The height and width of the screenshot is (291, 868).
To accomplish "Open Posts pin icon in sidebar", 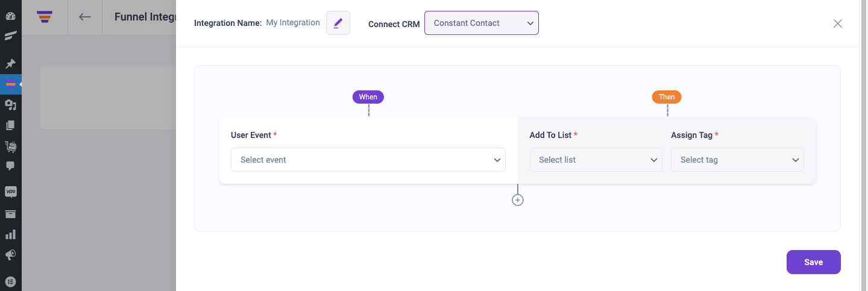I will click(10, 63).
